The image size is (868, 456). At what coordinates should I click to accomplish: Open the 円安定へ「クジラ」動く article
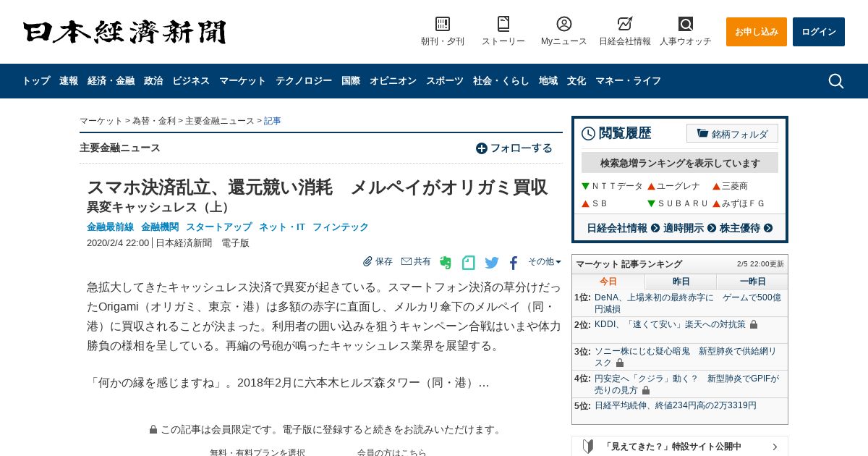coord(686,384)
